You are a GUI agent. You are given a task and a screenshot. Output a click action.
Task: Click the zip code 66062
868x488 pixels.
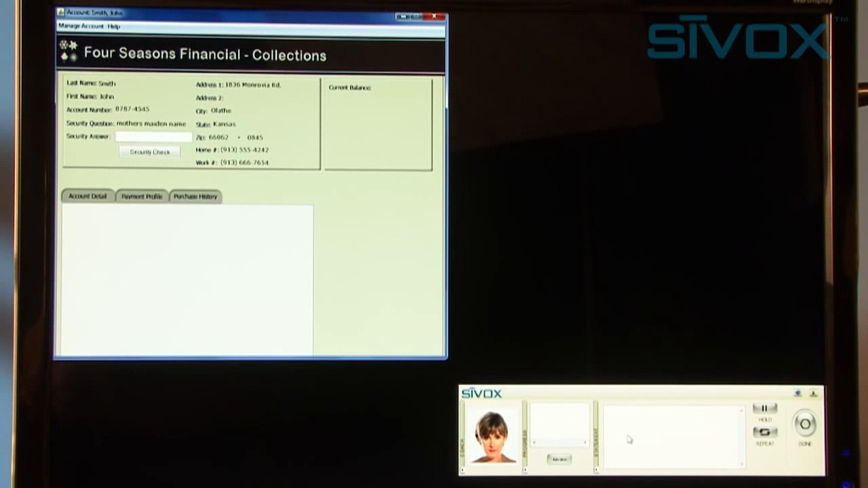(218, 138)
